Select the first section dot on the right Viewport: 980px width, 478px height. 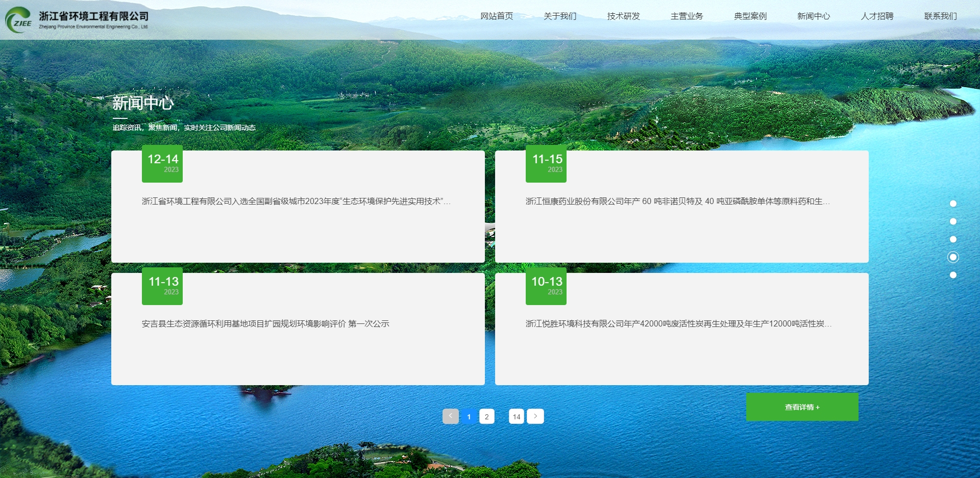pyautogui.click(x=953, y=204)
